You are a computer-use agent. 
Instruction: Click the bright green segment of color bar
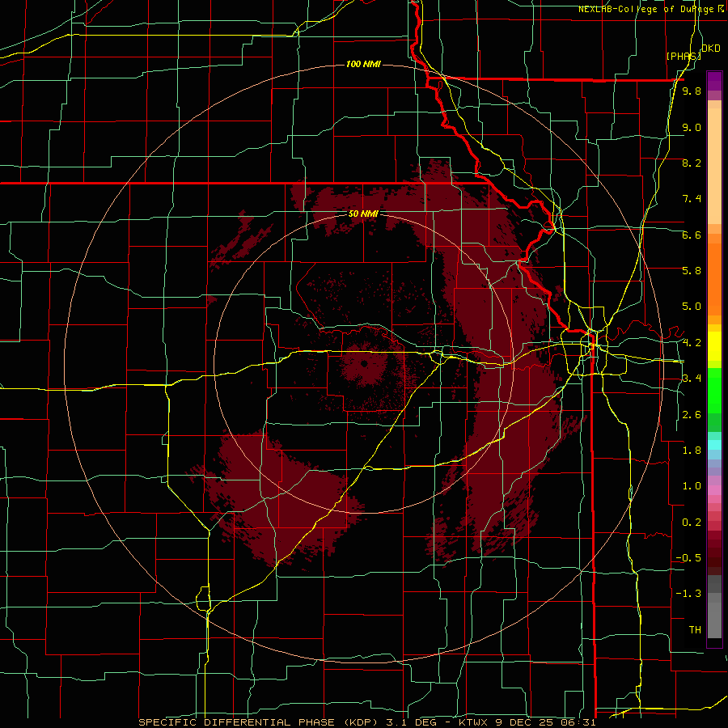click(714, 392)
